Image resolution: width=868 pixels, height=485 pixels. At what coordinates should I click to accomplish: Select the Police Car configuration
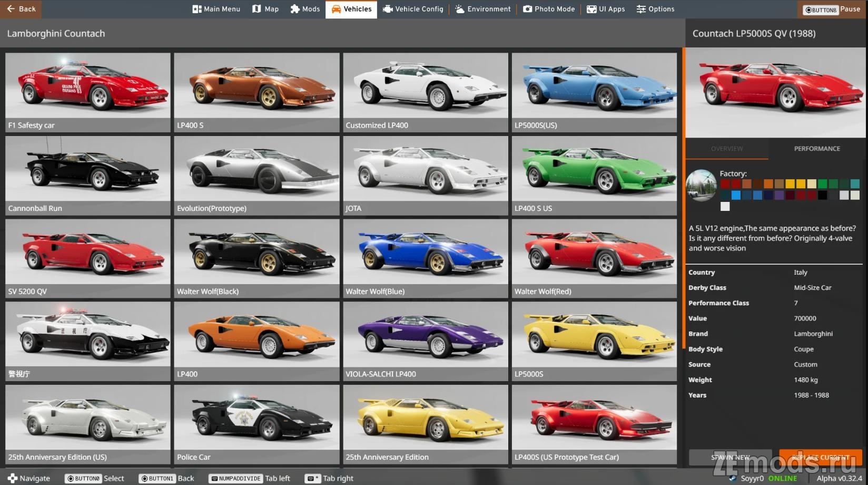(257, 424)
